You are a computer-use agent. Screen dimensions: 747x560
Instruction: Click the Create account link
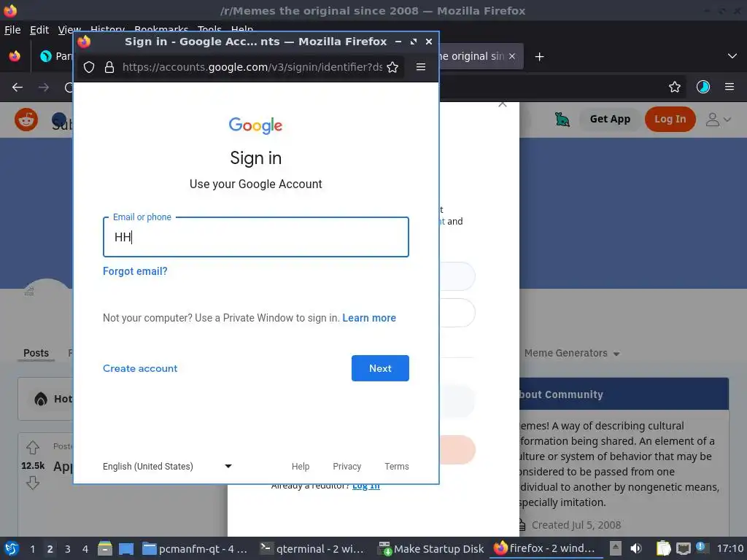140,368
